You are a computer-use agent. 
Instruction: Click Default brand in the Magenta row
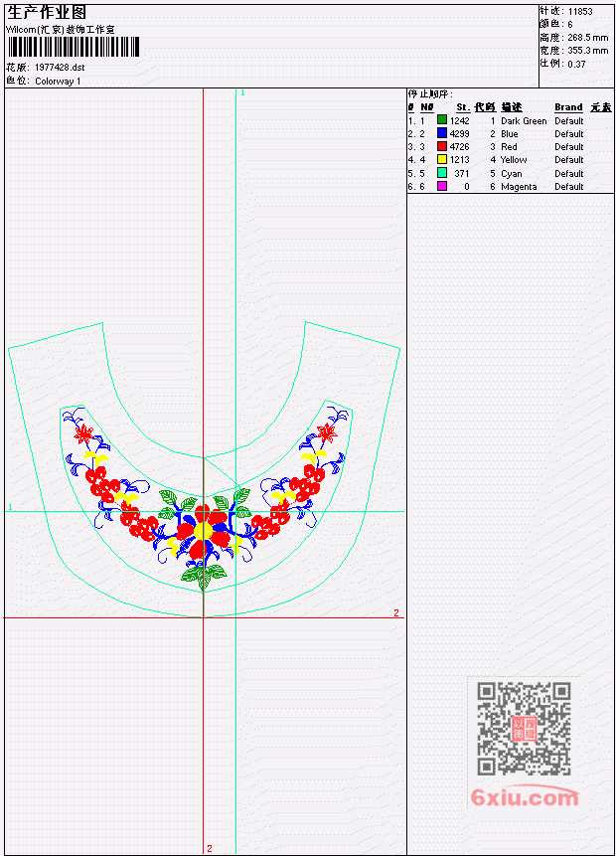569,187
